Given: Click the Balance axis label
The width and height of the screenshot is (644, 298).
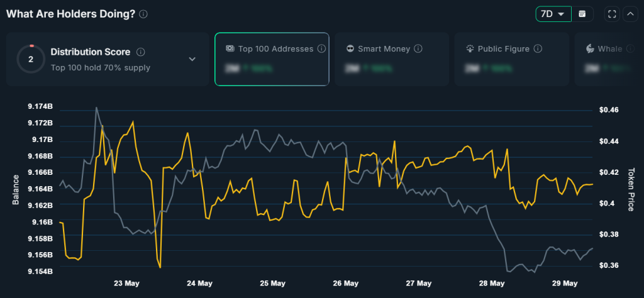Looking at the screenshot, I should (16, 190).
